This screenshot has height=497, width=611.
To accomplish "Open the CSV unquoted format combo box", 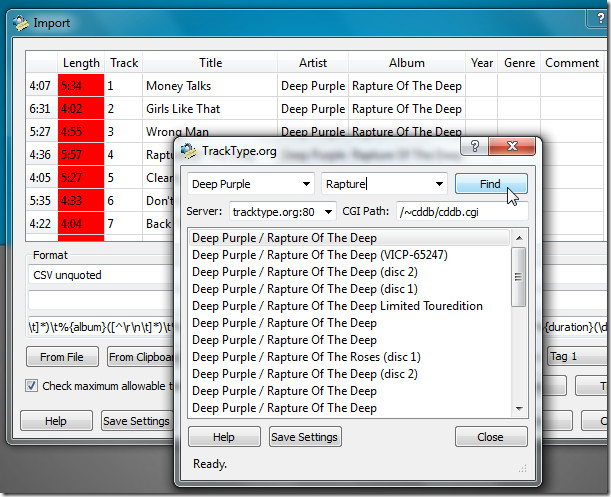I will coord(101,275).
